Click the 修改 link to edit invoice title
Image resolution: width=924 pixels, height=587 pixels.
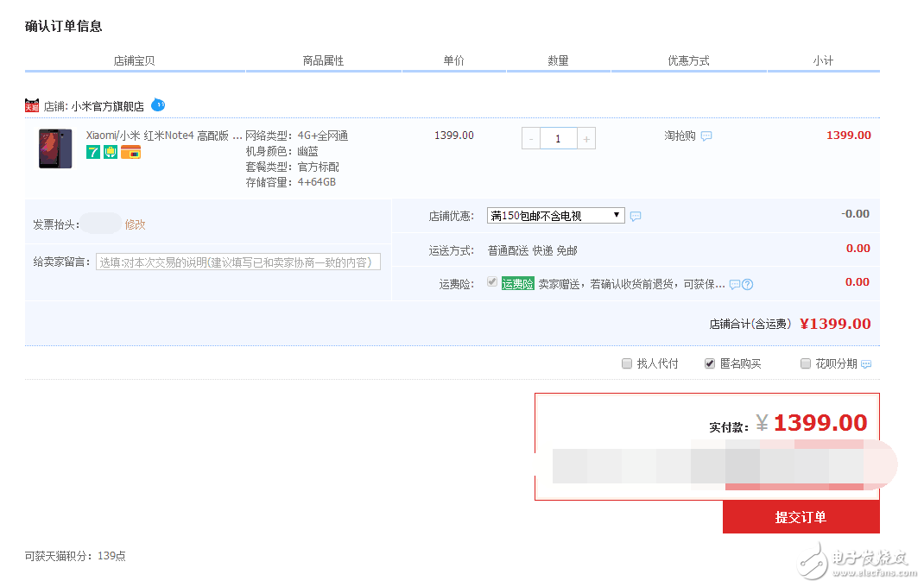pyautogui.click(x=135, y=223)
